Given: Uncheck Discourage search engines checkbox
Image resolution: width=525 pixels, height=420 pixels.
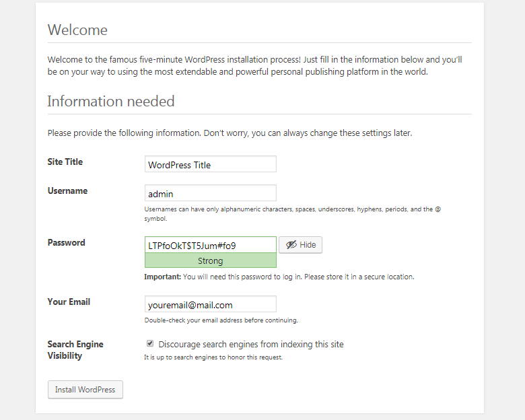Looking at the screenshot, I should tap(150, 343).
